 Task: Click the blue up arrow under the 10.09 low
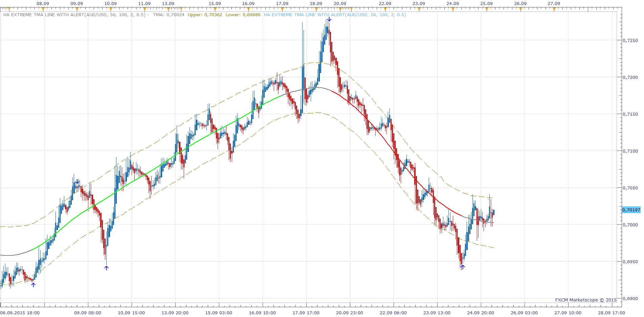107,268
